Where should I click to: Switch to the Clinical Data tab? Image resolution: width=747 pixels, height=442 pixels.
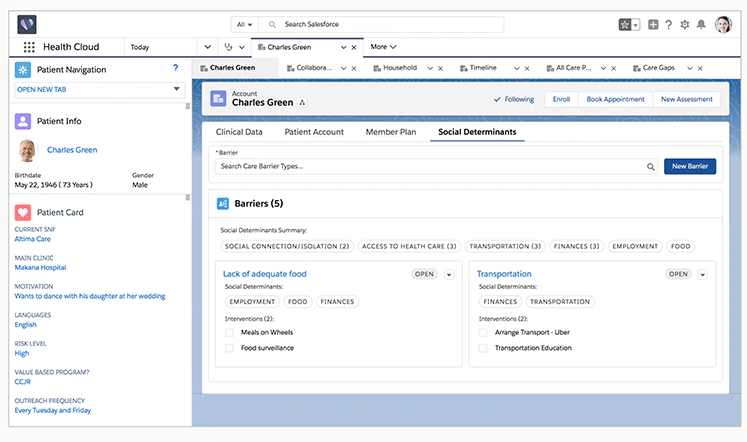click(x=239, y=132)
